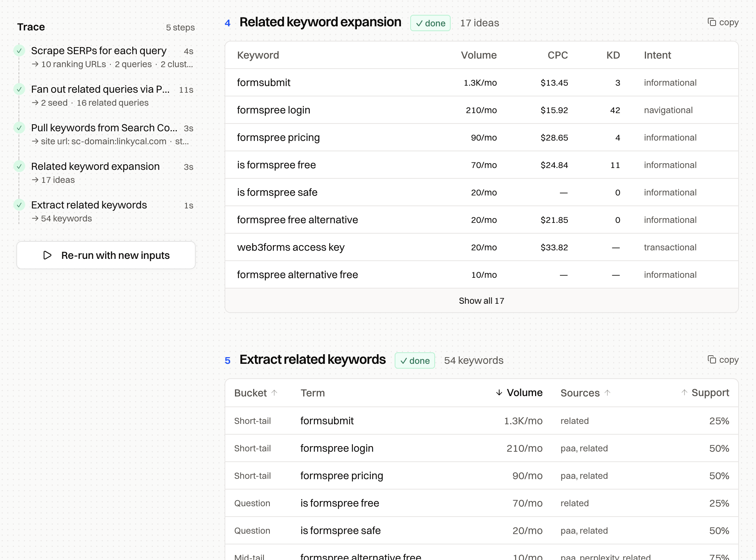Select is formspree free term in extract table
The width and height of the screenshot is (756, 560).
[x=340, y=503]
